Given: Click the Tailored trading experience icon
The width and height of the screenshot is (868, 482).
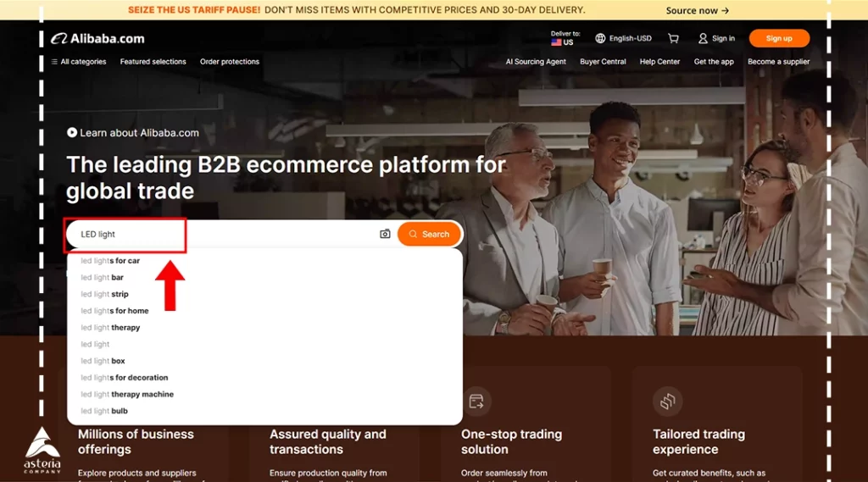Looking at the screenshot, I should pyautogui.click(x=668, y=402).
